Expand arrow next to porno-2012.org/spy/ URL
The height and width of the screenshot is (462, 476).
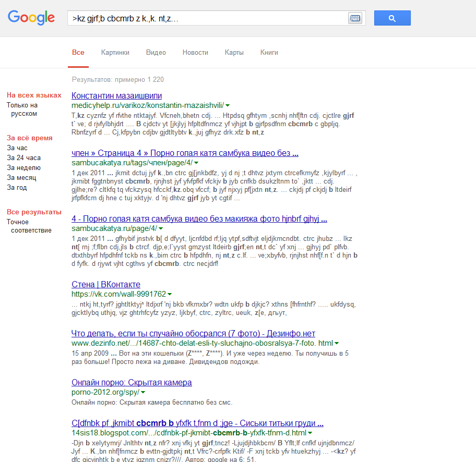(x=143, y=392)
